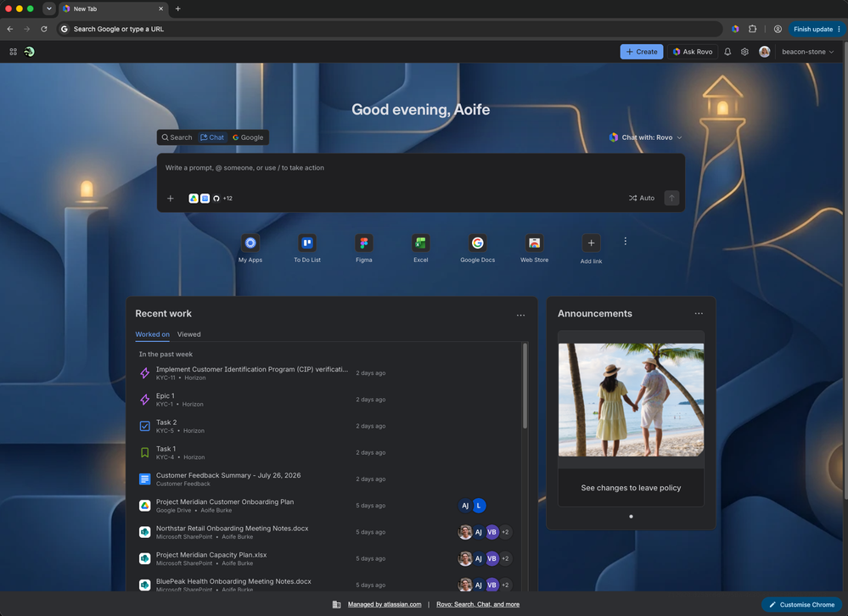Click the plus attach icon in prompt box
Viewport: 848px width, 616px height.
tap(171, 199)
